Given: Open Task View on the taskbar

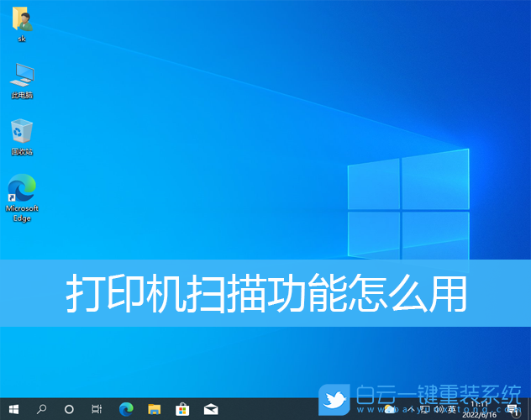Looking at the screenshot, I should click(x=97, y=409).
